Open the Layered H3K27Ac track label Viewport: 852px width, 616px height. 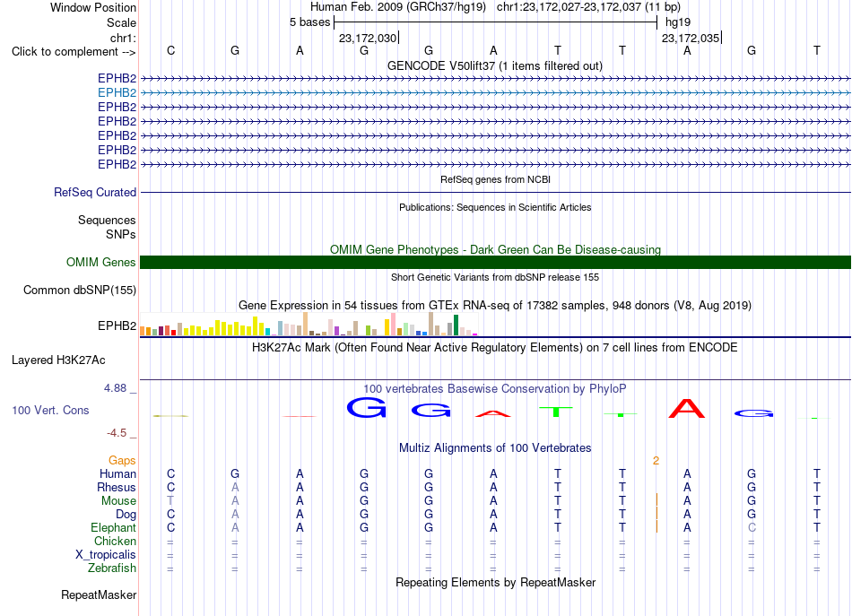click(x=58, y=360)
